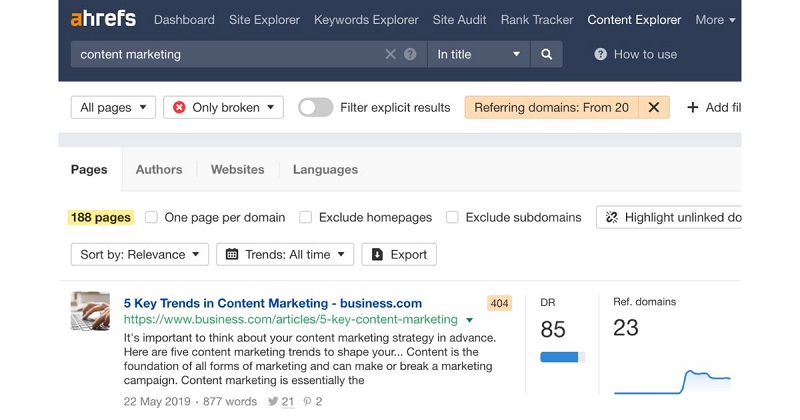This screenshot has height=420, width=800.
Task: Click the Ref. domains trend chart
Action: click(672, 381)
